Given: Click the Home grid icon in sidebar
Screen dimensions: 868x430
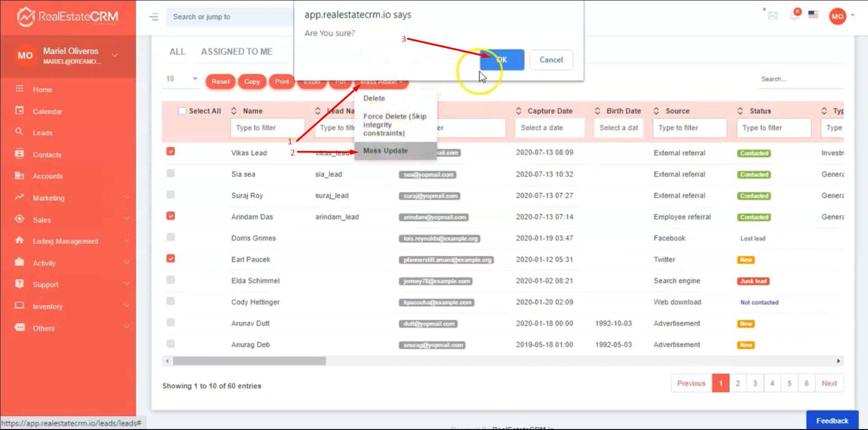Looking at the screenshot, I should tap(19, 89).
